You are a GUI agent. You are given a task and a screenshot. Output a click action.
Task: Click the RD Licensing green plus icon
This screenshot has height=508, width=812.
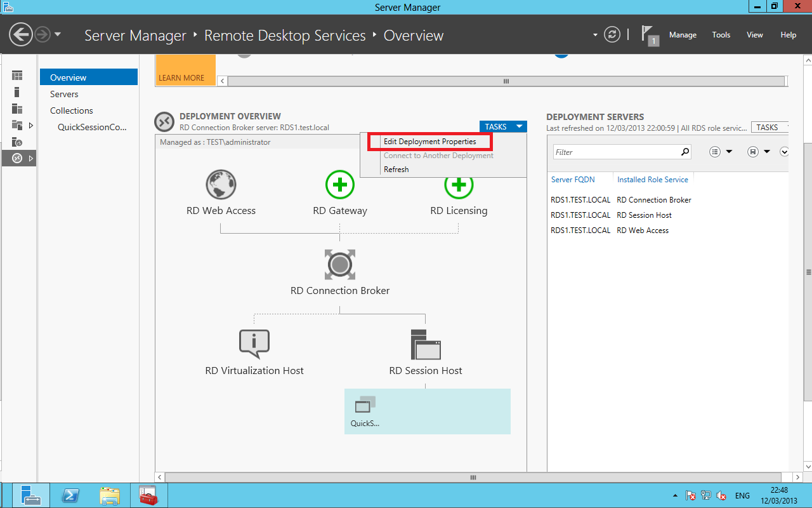pyautogui.click(x=459, y=186)
